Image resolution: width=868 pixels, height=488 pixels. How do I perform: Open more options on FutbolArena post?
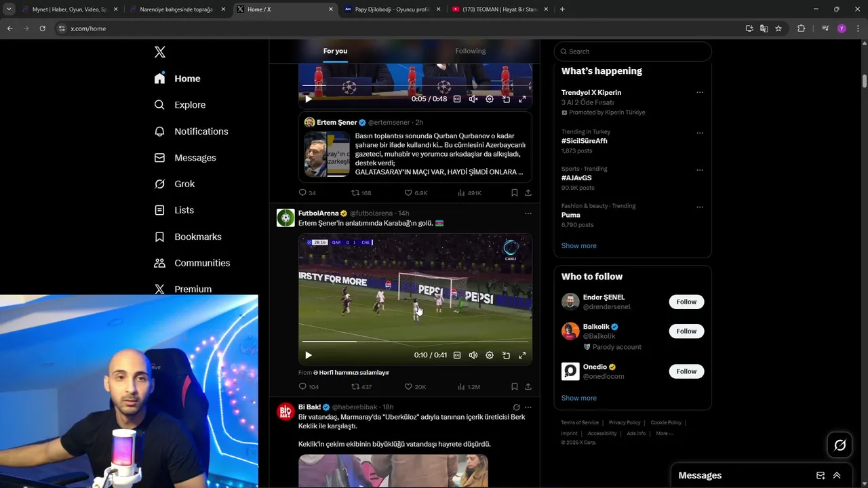(528, 213)
